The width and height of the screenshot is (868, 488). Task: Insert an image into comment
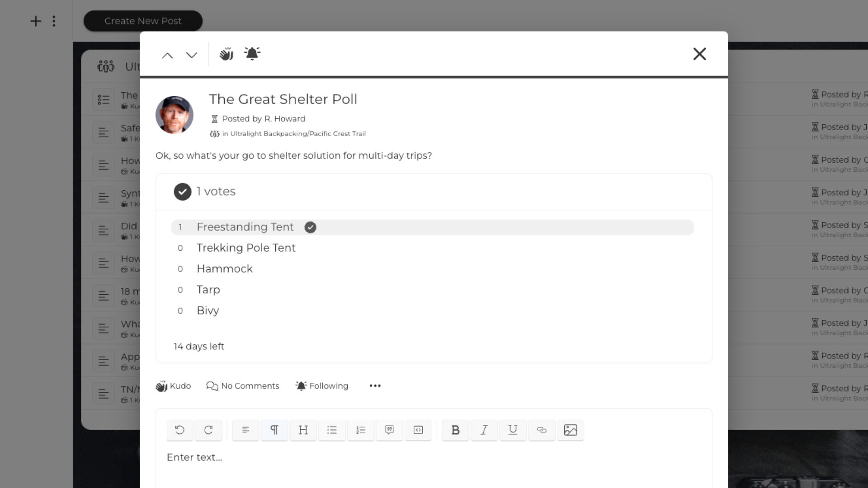[x=570, y=430]
